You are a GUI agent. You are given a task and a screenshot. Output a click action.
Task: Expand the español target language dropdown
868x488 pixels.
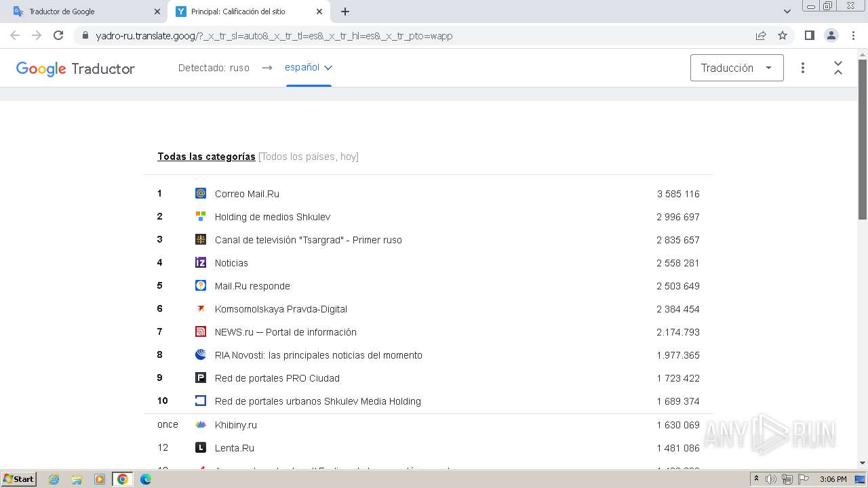(309, 67)
